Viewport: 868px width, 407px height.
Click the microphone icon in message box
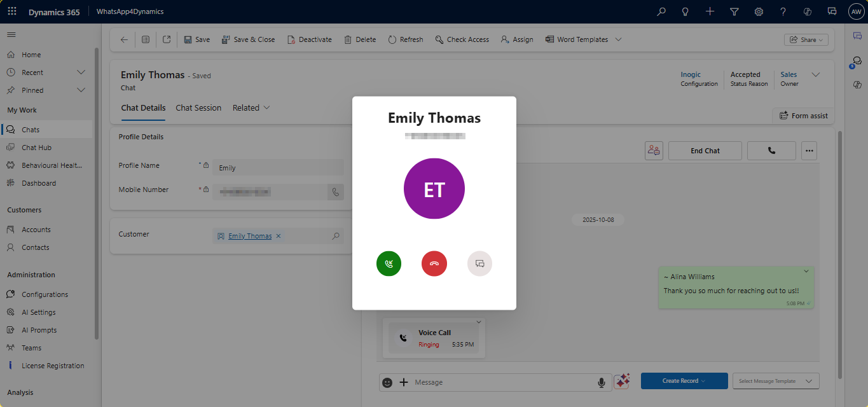(x=601, y=382)
